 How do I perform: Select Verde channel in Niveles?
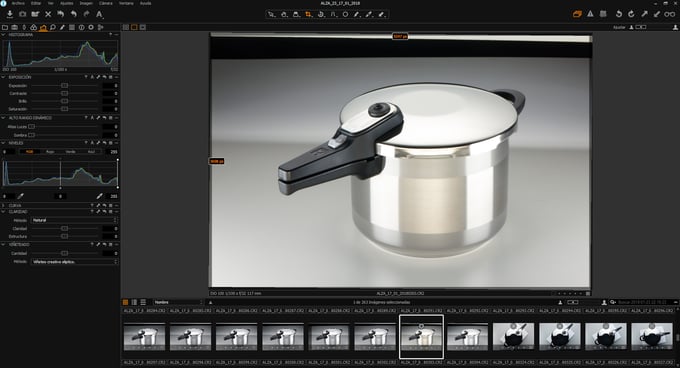point(70,152)
